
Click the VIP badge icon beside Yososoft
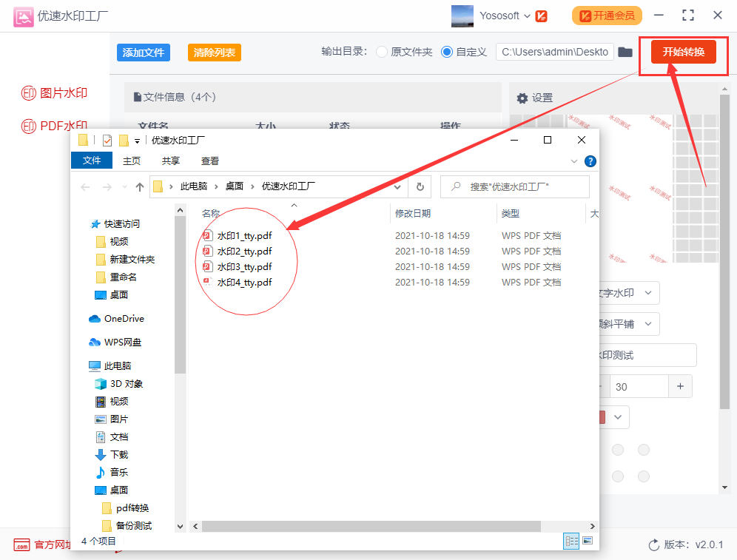click(542, 16)
